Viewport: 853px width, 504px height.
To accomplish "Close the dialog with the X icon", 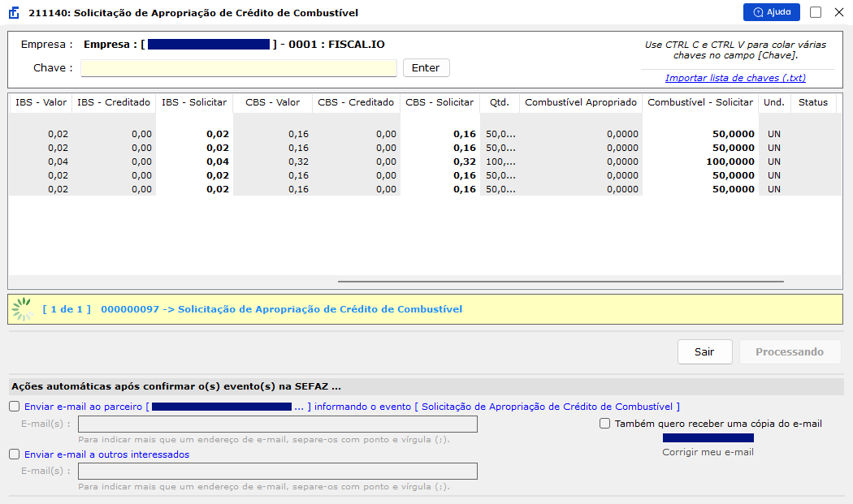I will tap(839, 12).
